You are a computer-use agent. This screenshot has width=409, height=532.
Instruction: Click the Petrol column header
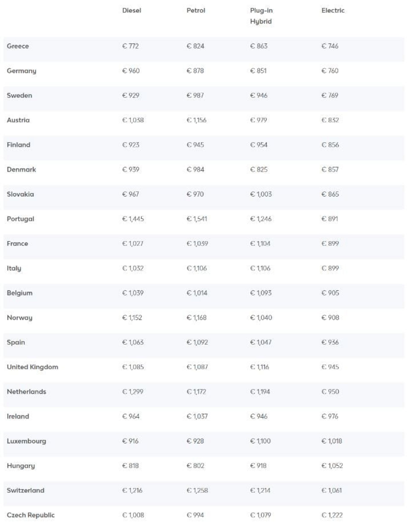196,10
